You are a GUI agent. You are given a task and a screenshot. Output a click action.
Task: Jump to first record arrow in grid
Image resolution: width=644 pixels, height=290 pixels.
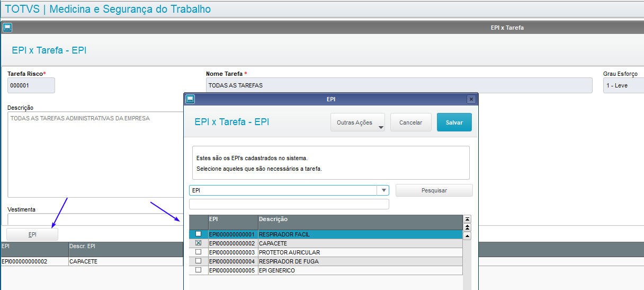point(467,219)
